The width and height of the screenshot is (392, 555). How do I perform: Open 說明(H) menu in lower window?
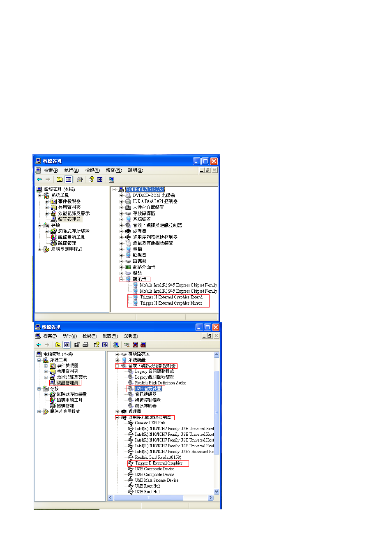[131, 336]
